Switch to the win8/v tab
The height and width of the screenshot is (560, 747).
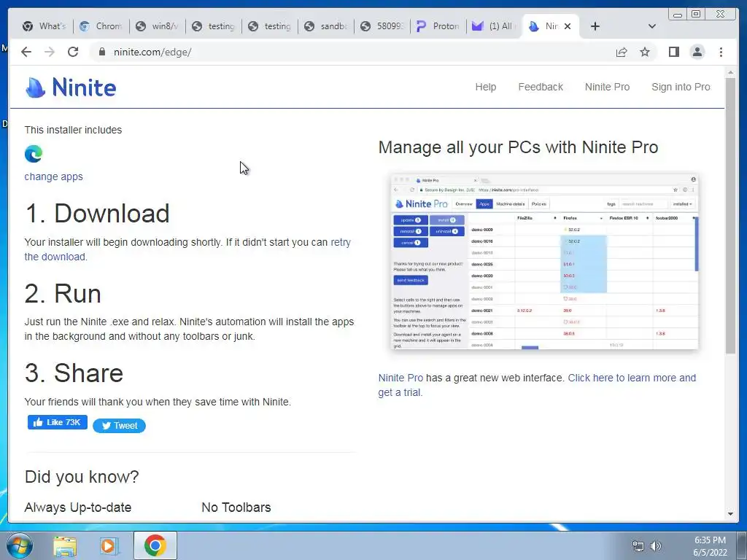pyautogui.click(x=158, y=26)
